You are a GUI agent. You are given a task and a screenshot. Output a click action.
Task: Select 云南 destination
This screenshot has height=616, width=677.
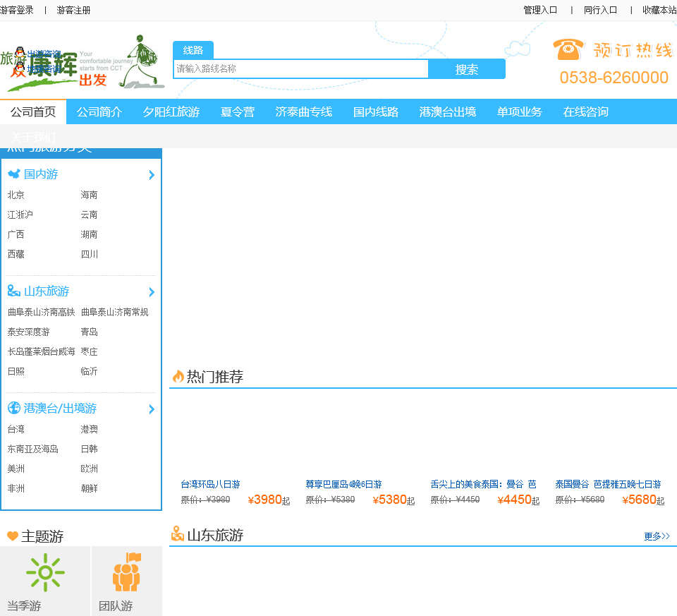click(89, 215)
